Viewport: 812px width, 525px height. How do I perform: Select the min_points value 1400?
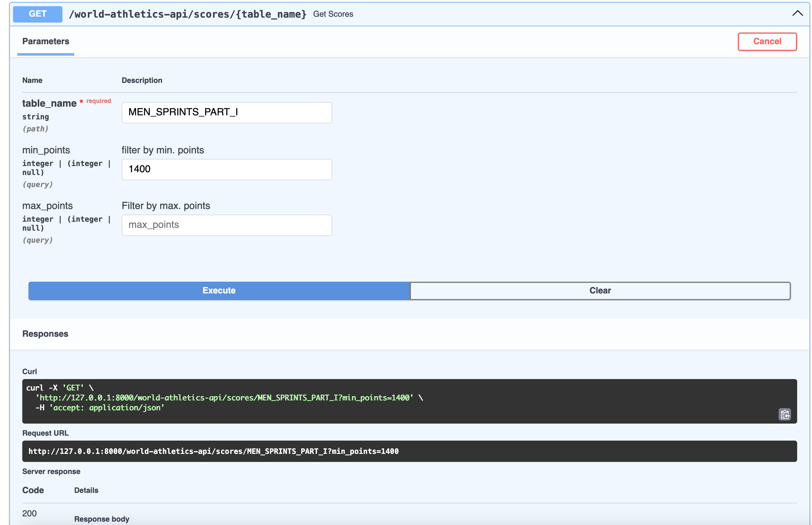pyautogui.click(x=226, y=169)
